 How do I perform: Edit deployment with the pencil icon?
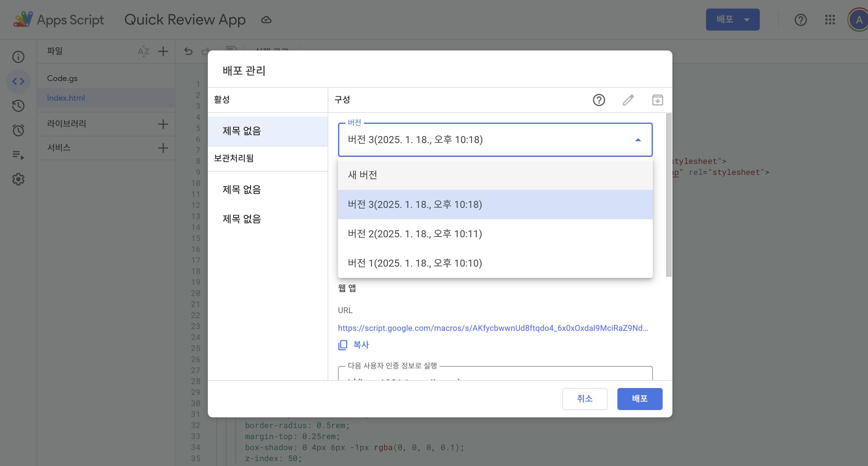click(x=627, y=100)
